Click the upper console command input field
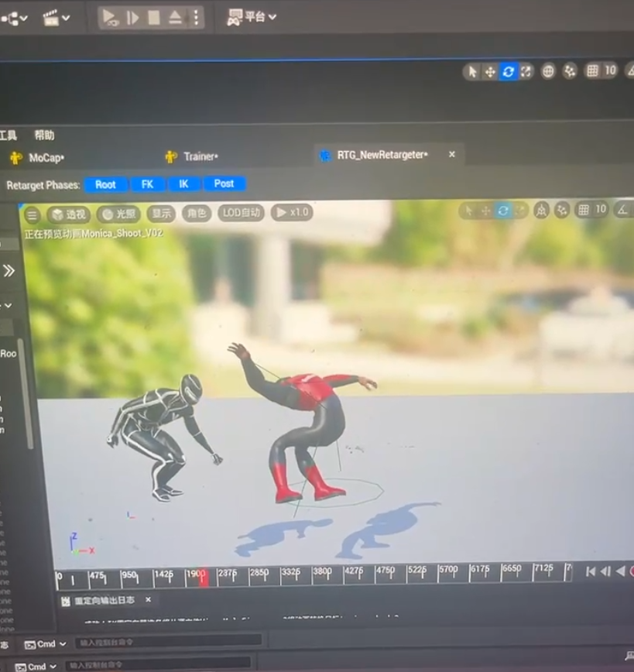Image resolution: width=634 pixels, height=672 pixels. point(169,642)
